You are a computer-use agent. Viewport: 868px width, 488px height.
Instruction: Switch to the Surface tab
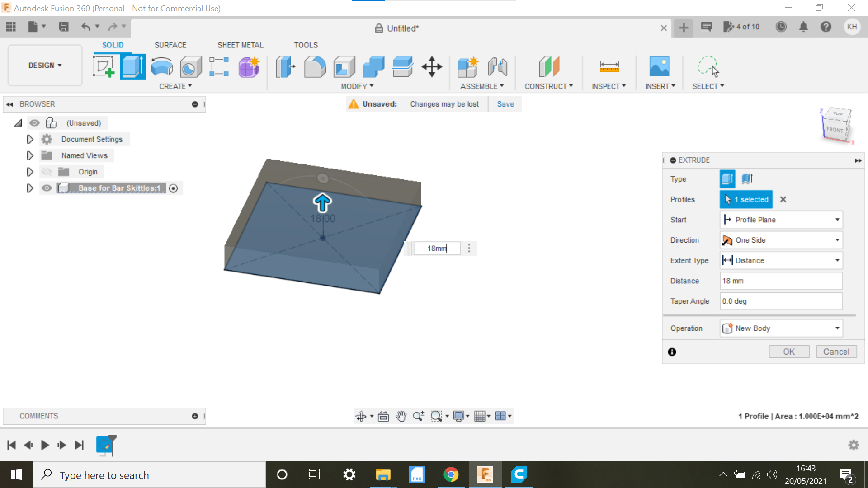[170, 45]
